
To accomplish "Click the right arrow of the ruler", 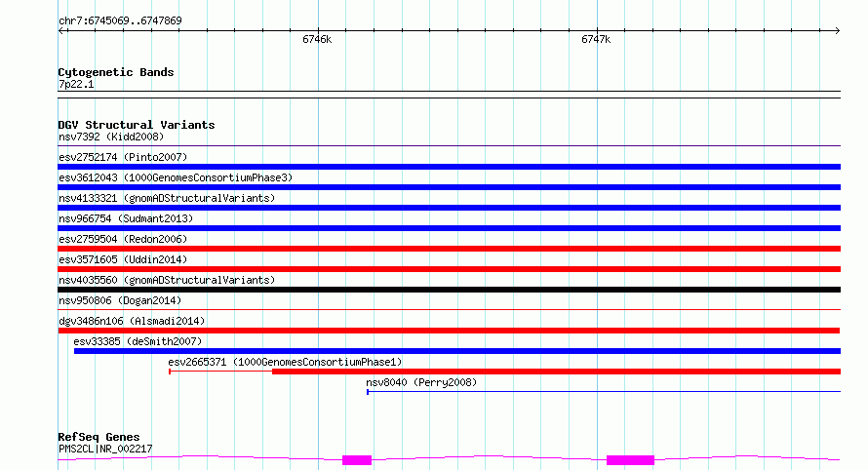I will 837,31.
